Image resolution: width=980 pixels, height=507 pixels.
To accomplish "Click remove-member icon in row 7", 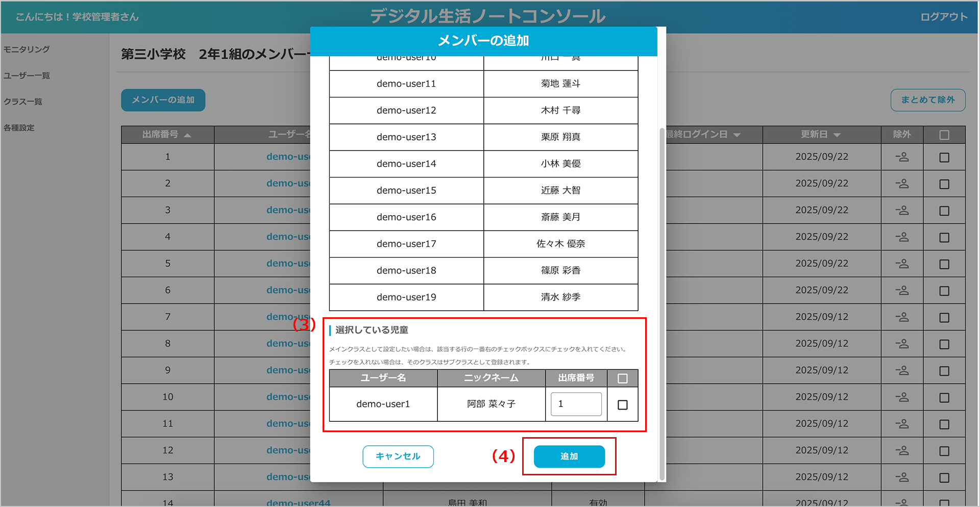I will point(902,317).
